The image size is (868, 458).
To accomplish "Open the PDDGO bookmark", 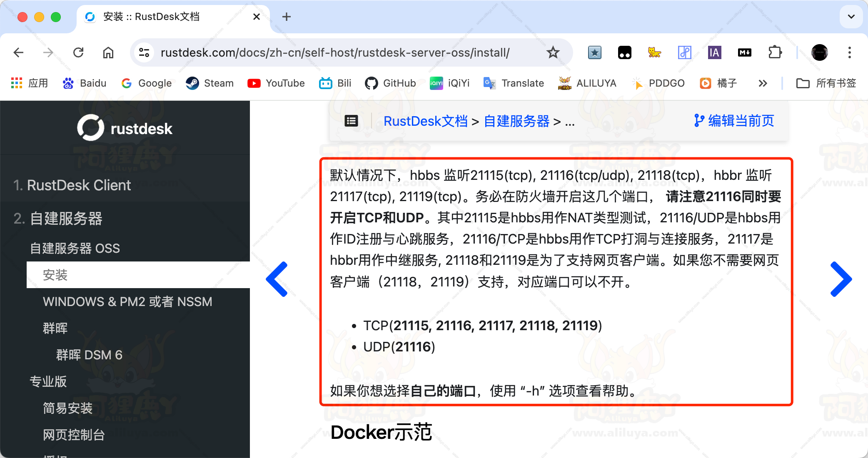I will (658, 83).
